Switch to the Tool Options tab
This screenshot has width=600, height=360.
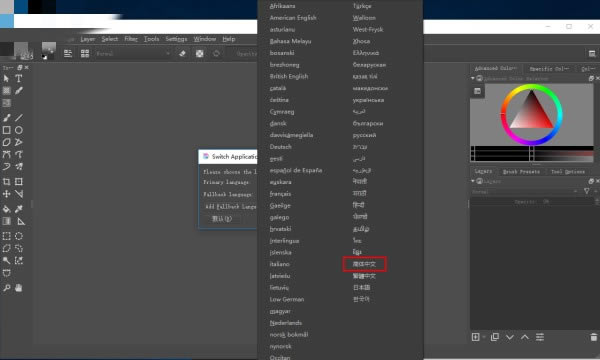tap(568, 171)
